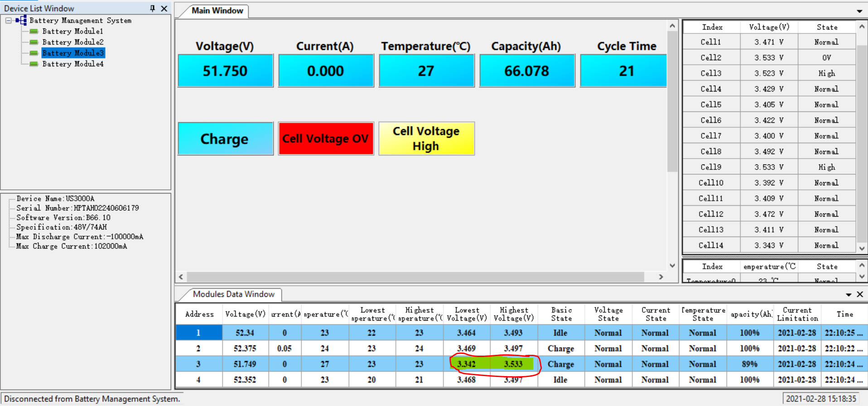Click the Charge status button
Screen dimensions: 868x406
coord(225,139)
